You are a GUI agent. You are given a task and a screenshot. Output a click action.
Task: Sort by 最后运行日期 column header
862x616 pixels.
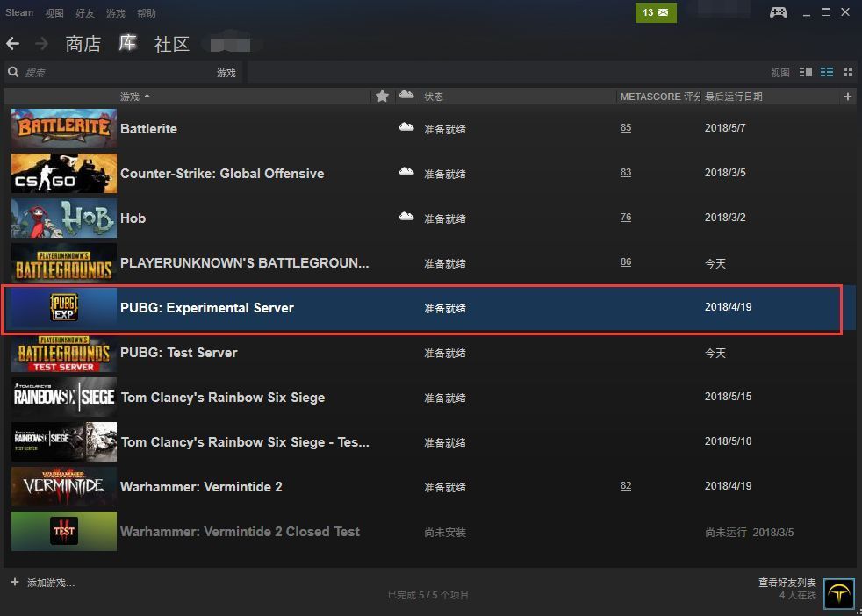(x=733, y=97)
